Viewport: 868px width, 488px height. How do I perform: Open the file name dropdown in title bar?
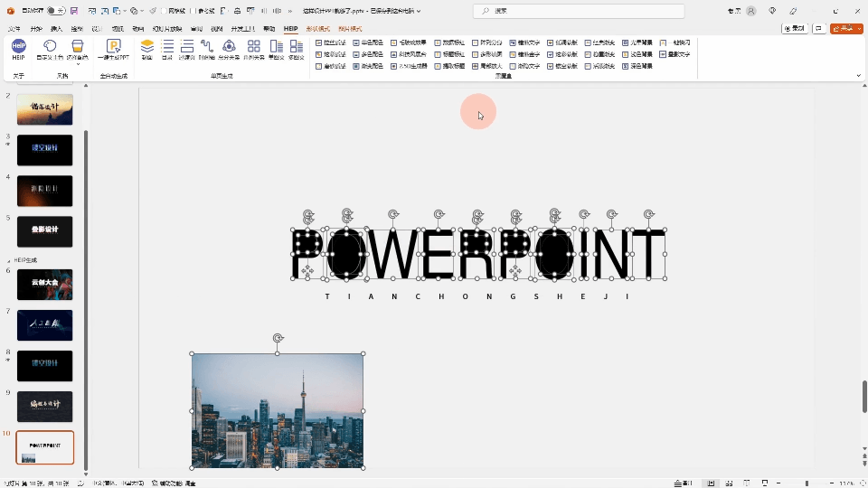click(x=419, y=11)
